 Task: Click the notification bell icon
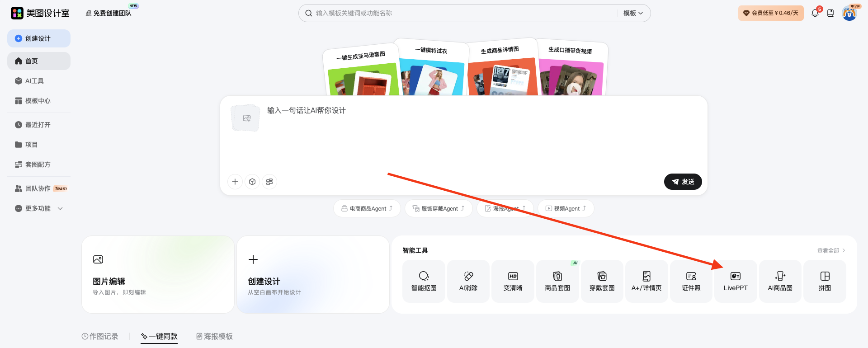tap(815, 13)
